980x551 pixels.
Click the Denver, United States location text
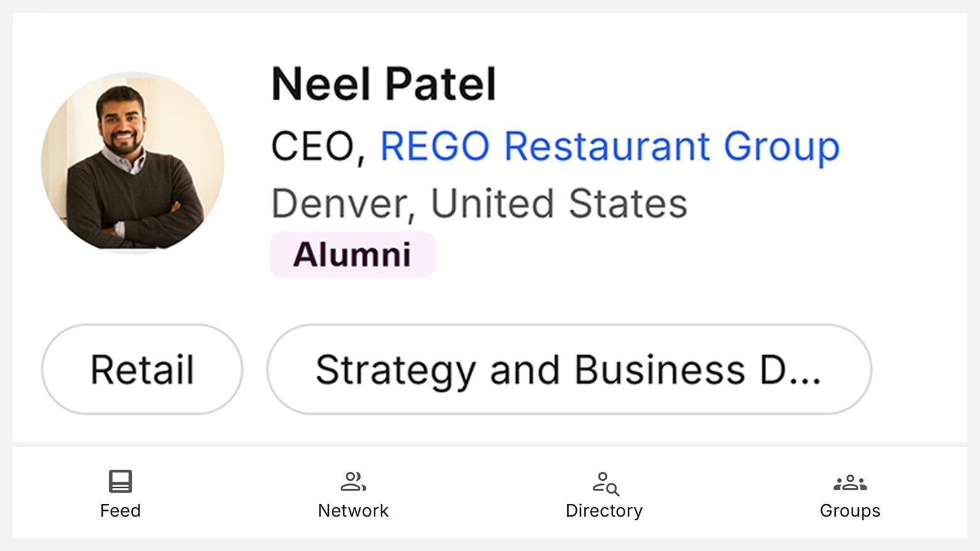click(479, 203)
